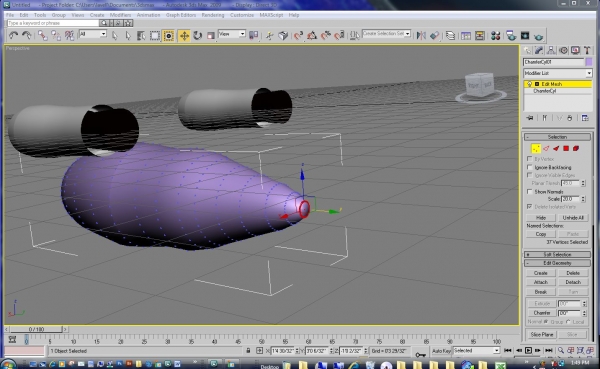This screenshot has height=369, width=600.
Task: Open the Modifiers menu
Action: click(120, 15)
